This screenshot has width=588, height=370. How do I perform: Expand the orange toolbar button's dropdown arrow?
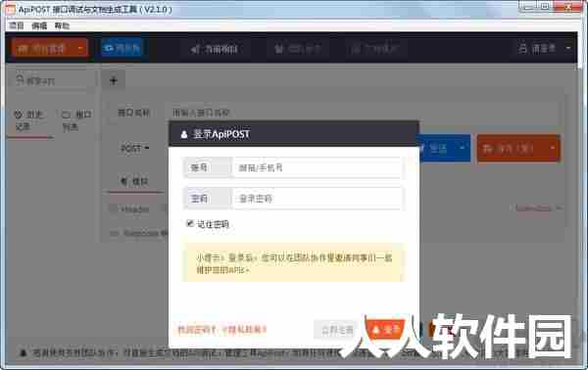(x=80, y=48)
